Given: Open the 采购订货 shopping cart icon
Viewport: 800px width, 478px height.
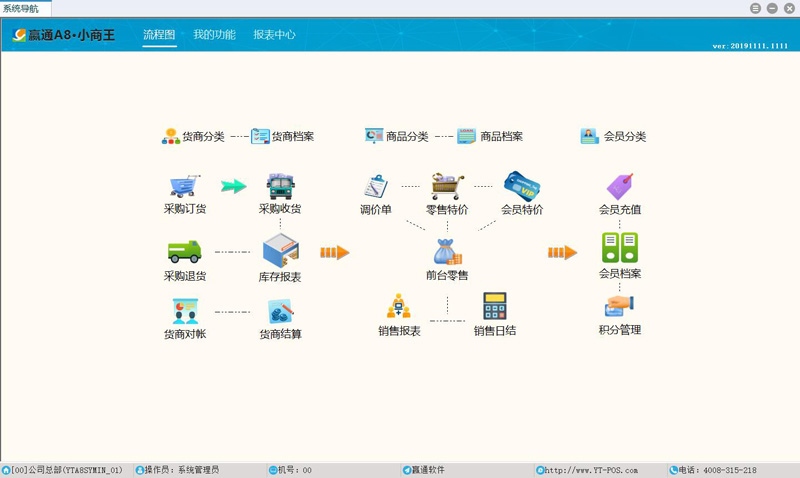Looking at the screenshot, I should [x=184, y=187].
